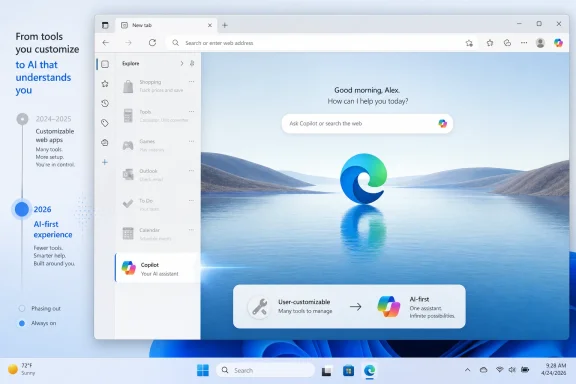Click the browser forward arrow
Image resolution: width=576 pixels, height=384 pixels.
click(x=128, y=43)
